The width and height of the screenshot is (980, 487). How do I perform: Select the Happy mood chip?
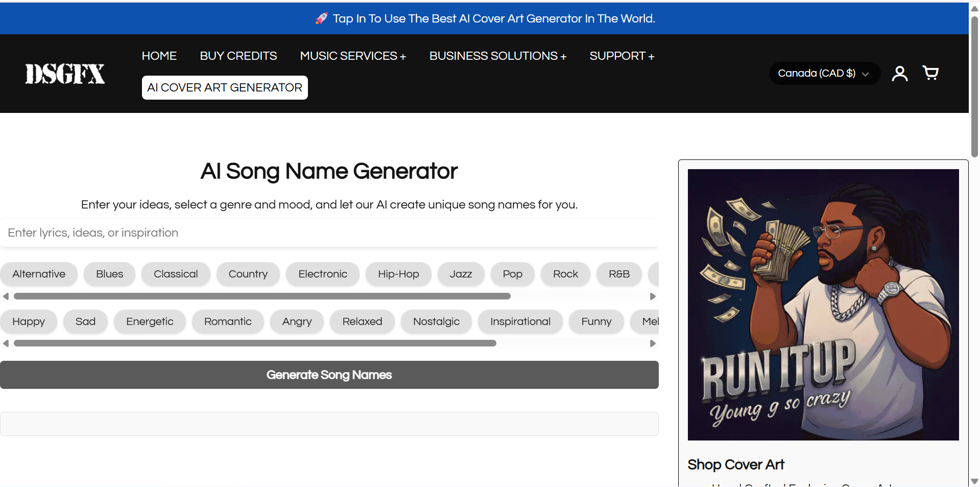[29, 321]
